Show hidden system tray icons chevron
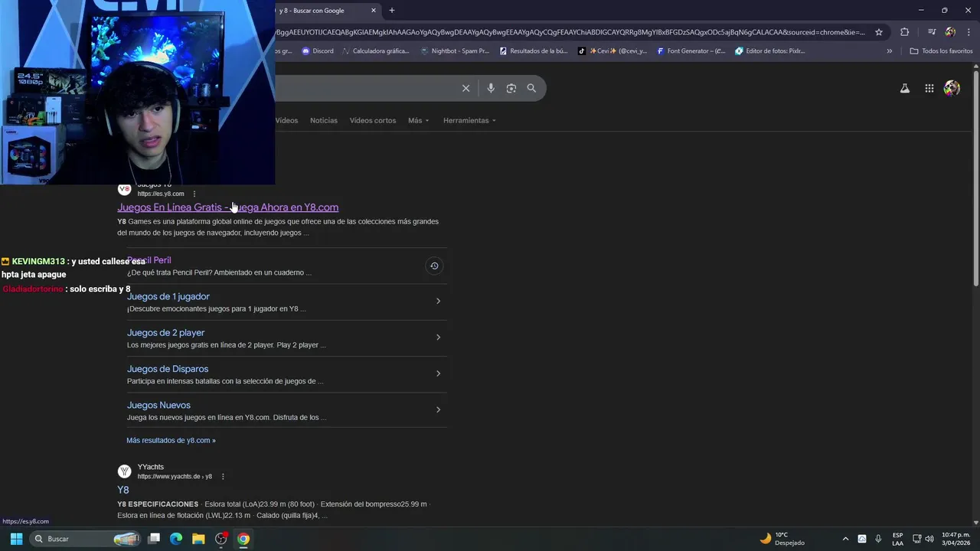The image size is (980, 551). (x=845, y=539)
